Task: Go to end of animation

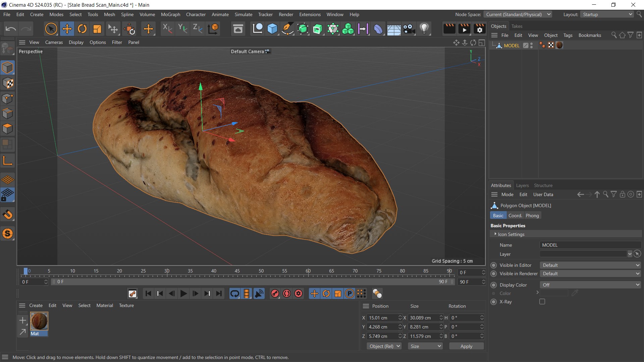Action: coord(219,294)
